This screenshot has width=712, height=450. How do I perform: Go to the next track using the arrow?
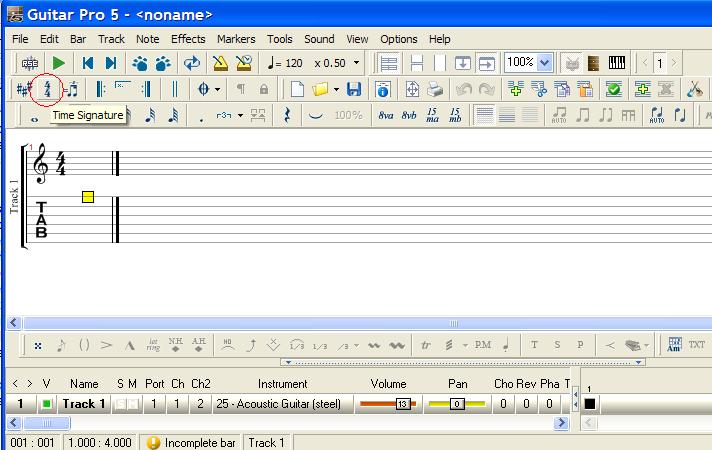pyautogui.click(x=674, y=63)
